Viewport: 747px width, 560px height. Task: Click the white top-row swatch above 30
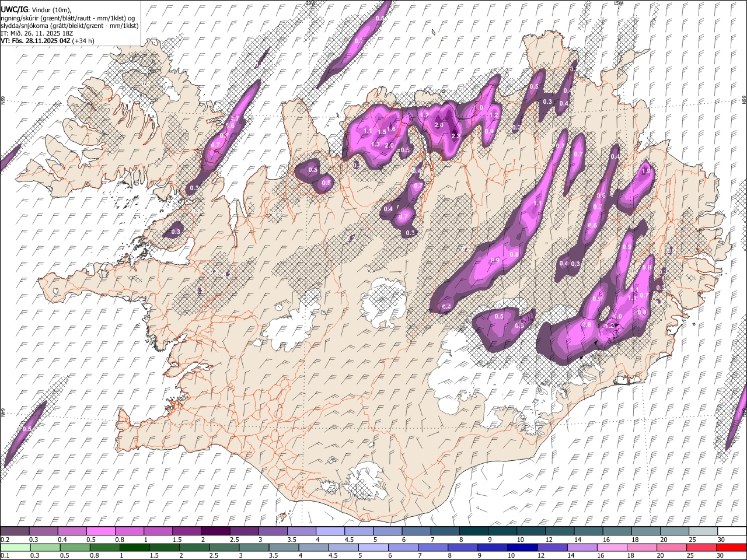(731, 531)
